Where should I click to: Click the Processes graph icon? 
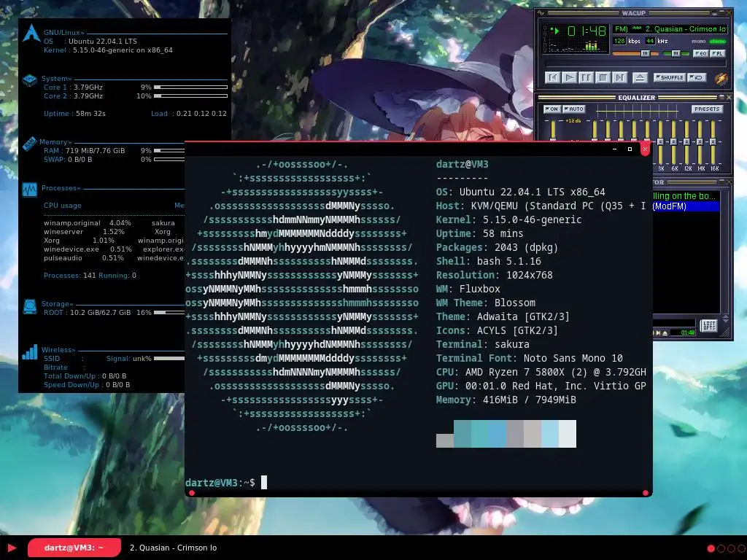(x=29, y=190)
